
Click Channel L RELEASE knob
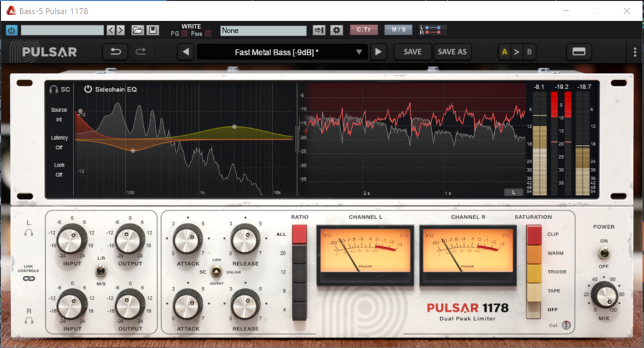click(x=245, y=239)
